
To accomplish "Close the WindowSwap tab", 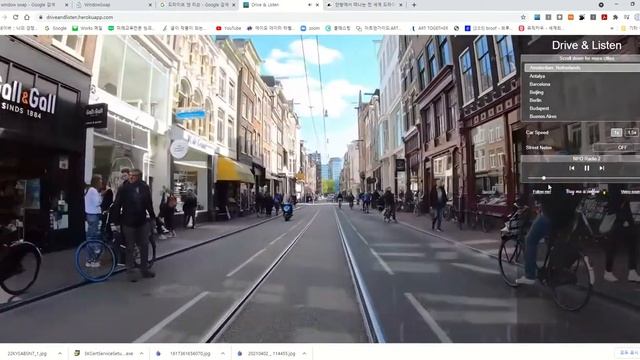I will click(150, 5).
